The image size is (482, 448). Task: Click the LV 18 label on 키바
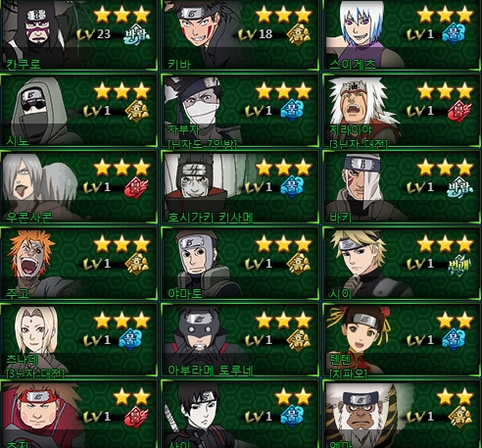click(x=256, y=34)
